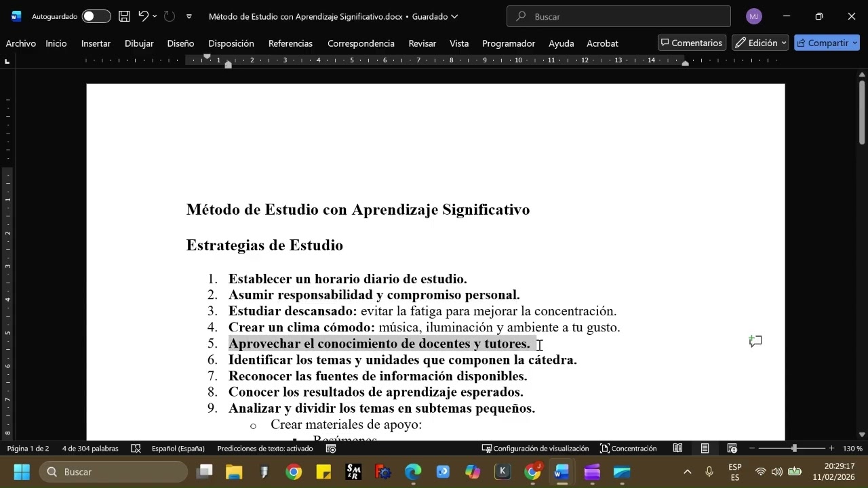
Task: Click the zoom out minus button
Action: point(752,449)
